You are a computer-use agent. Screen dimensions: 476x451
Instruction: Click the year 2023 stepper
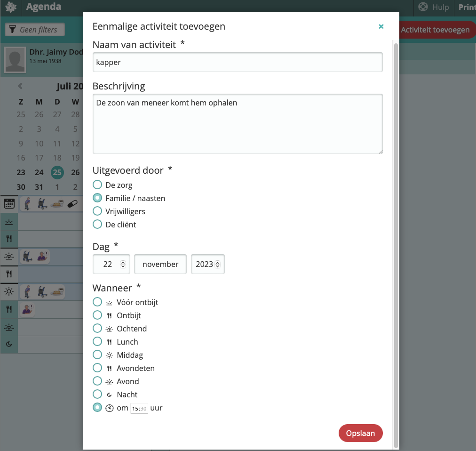pyautogui.click(x=207, y=264)
